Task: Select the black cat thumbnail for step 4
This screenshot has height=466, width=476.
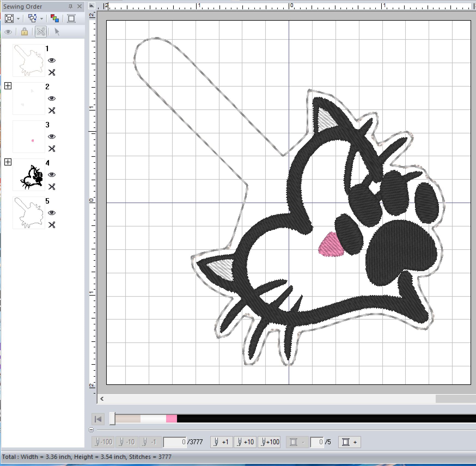Action: (29, 175)
